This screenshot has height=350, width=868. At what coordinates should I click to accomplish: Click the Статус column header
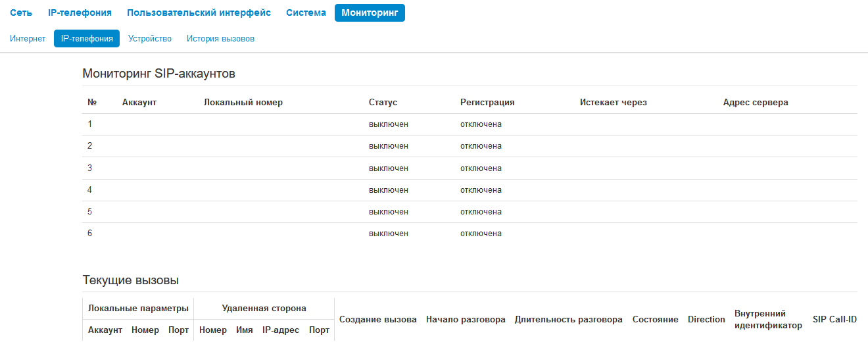(x=383, y=103)
